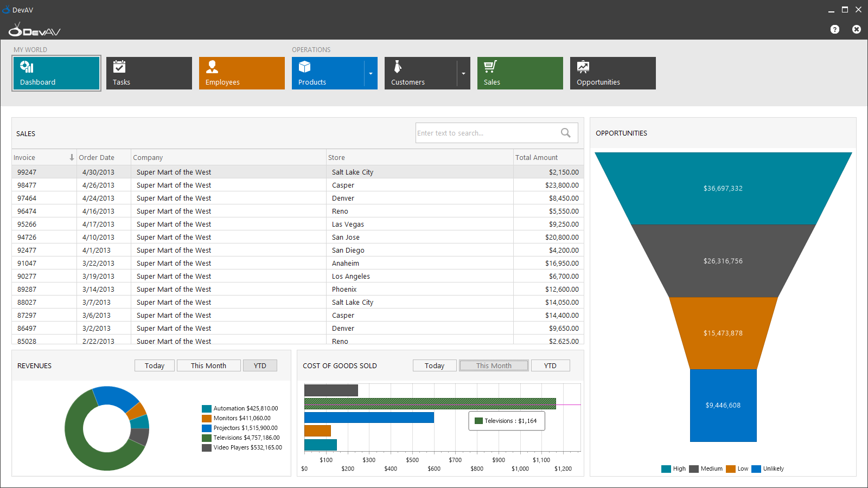
Task: Click the Televisions swatch in Revenues legend
Action: [x=207, y=438]
